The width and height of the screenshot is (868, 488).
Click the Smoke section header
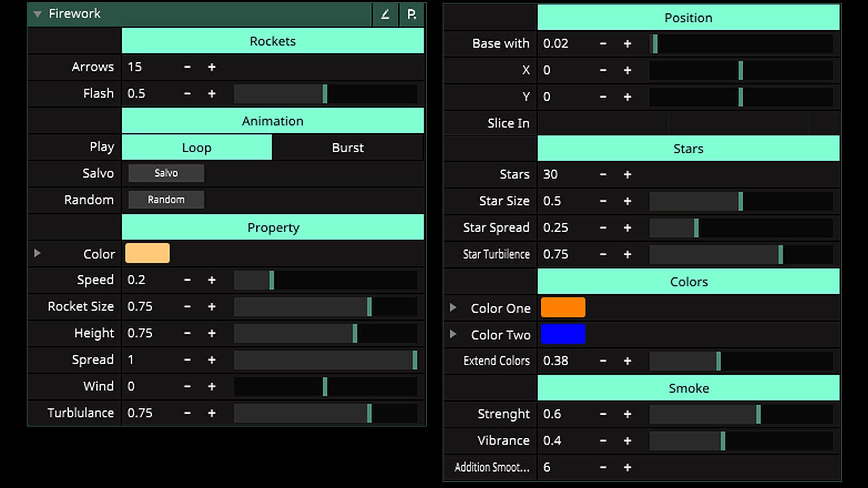(x=688, y=388)
